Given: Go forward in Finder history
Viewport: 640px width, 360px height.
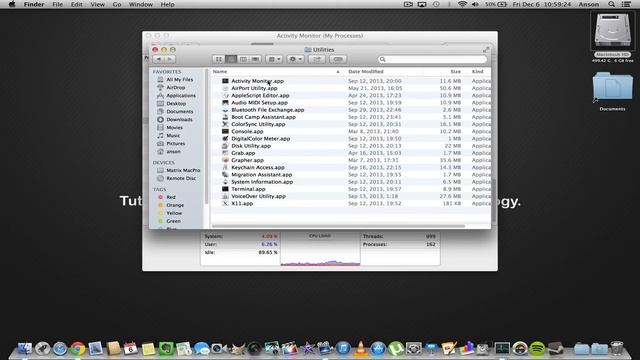Looking at the screenshot, I should (x=170, y=59).
